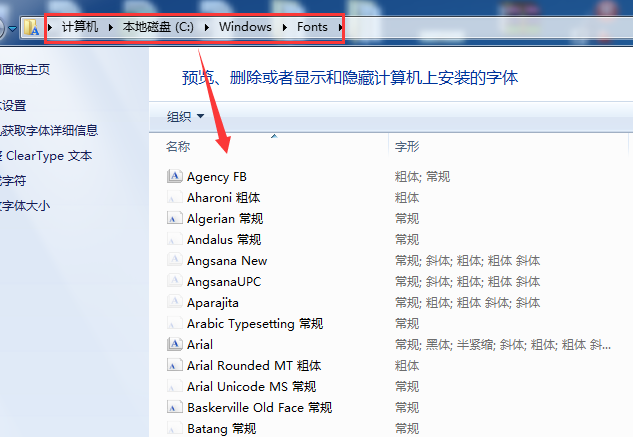The width and height of the screenshot is (633, 437).
Task: Click Agency FB style value 粗体; 常规
Action: tap(422, 176)
